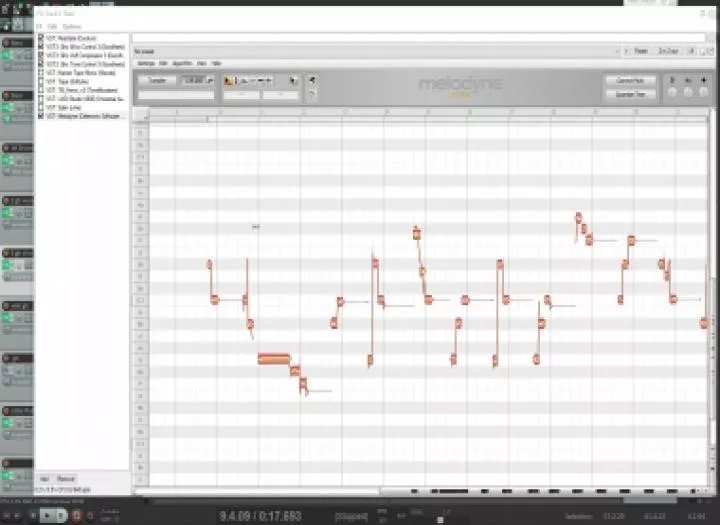The width and height of the screenshot is (720, 525).
Task: Select Melodyne's main arrow tool
Action: 228,81
